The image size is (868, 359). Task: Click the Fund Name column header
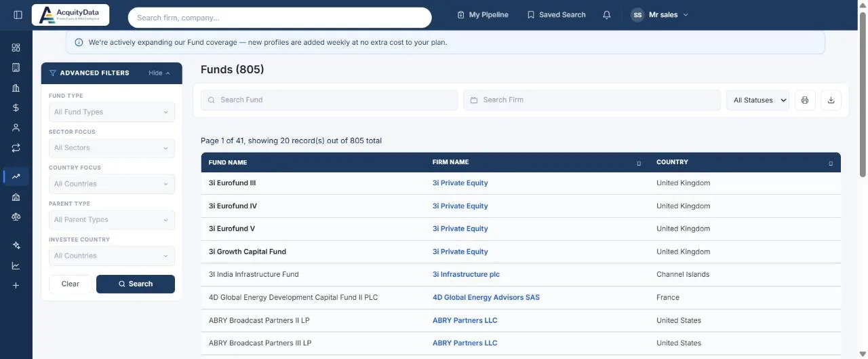[x=228, y=163]
